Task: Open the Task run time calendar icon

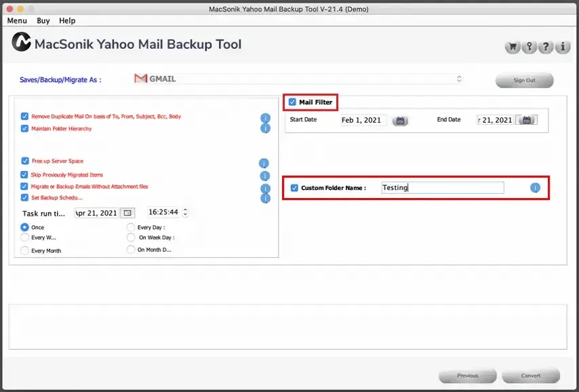Action: pos(127,213)
